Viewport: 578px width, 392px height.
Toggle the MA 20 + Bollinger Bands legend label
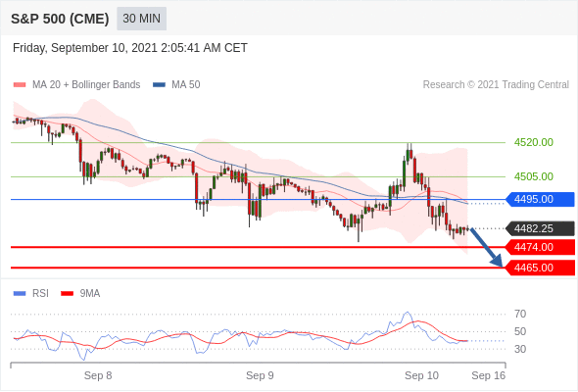[86, 85]
